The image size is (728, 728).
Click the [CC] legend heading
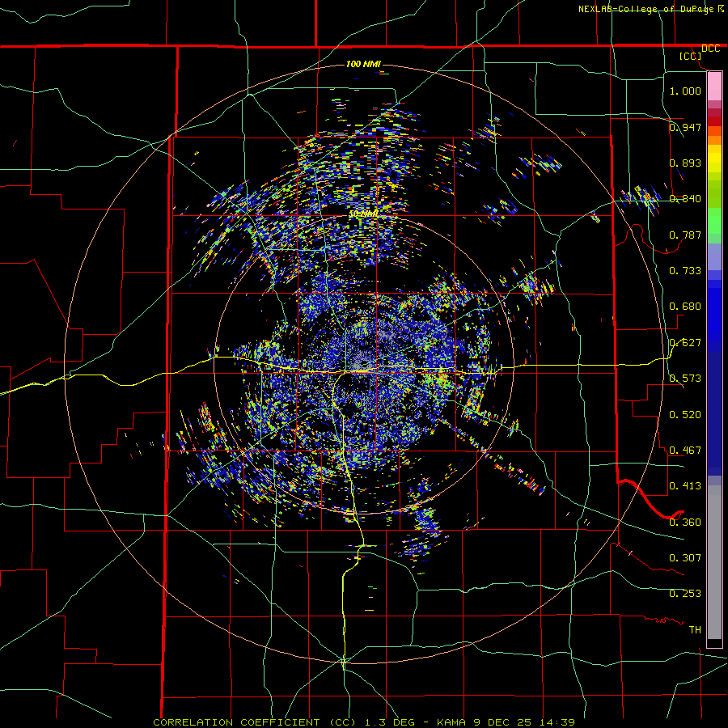pos(691,56)
